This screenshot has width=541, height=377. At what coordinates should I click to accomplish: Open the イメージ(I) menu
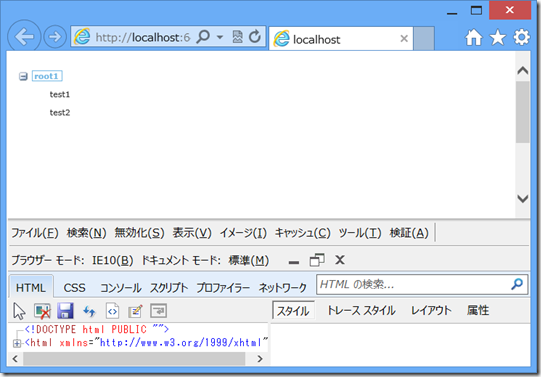pos(243,233)
